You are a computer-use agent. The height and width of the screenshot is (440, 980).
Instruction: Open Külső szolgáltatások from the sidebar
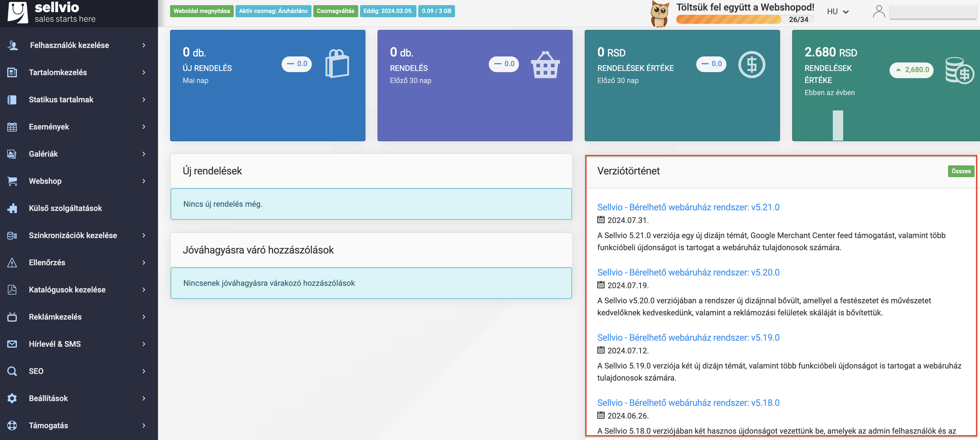pyautogui.click(x=65, y=208)
